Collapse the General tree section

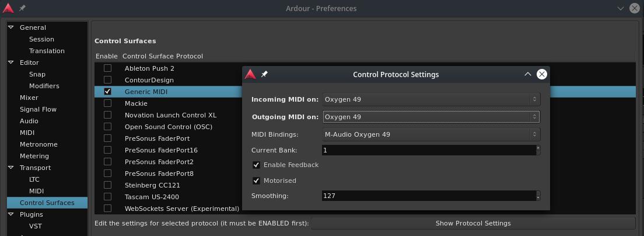click(x=11, y=27)
